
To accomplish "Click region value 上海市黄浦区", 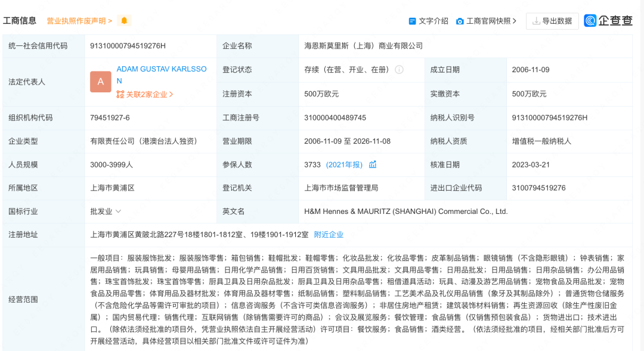I will pos(112,188).
